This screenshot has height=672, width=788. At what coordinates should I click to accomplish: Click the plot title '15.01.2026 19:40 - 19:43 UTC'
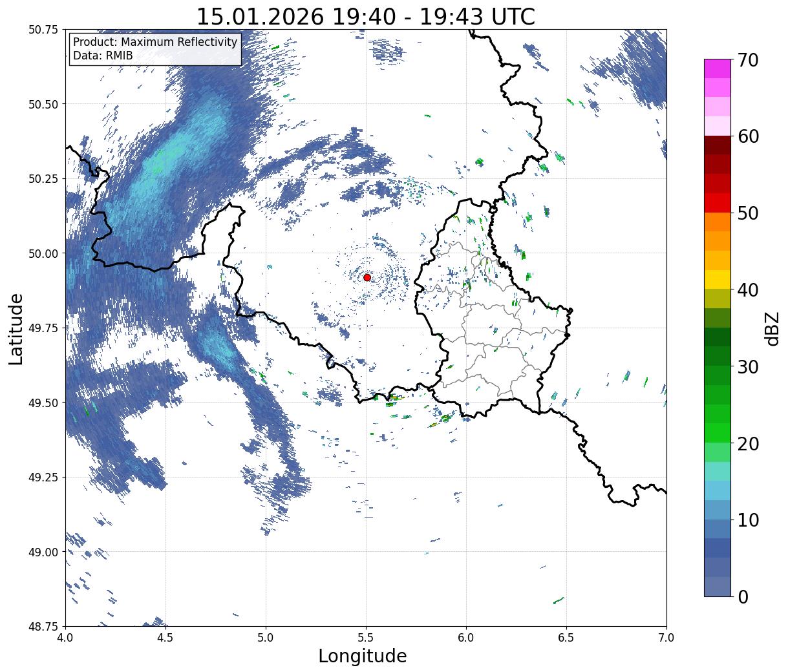(x=366, y=16)
